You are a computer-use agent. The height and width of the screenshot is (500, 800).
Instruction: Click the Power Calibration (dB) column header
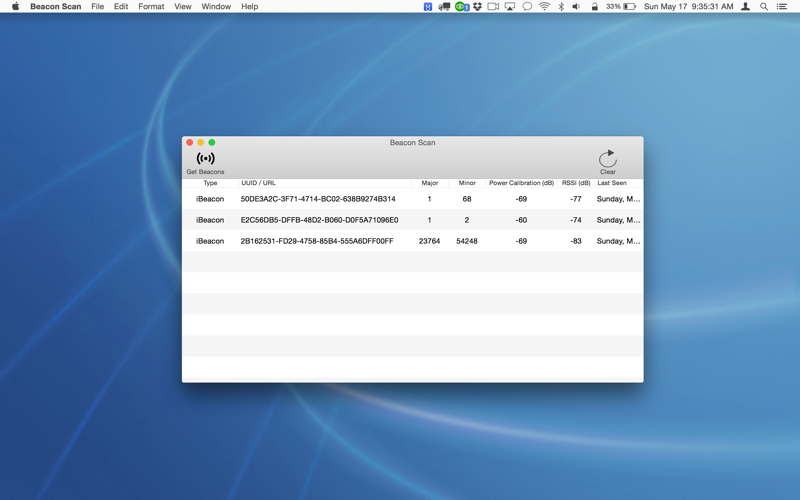tap(521, 183)
